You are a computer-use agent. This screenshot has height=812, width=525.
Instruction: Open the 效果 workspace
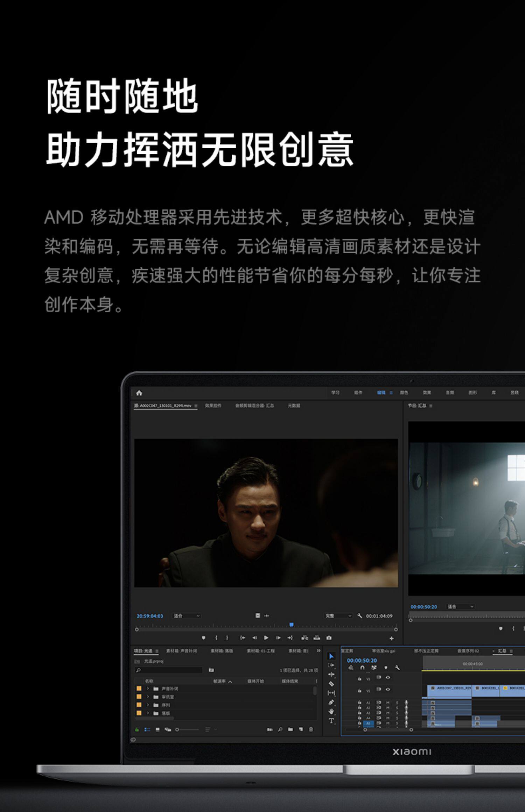pyautogui.click(x=427, y=393)
